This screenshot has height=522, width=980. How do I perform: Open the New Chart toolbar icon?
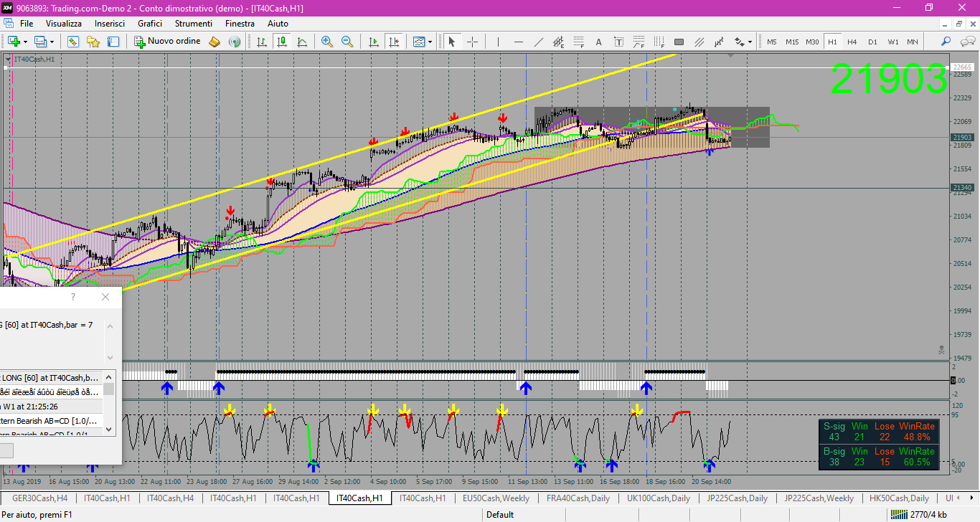click(13, 42)
